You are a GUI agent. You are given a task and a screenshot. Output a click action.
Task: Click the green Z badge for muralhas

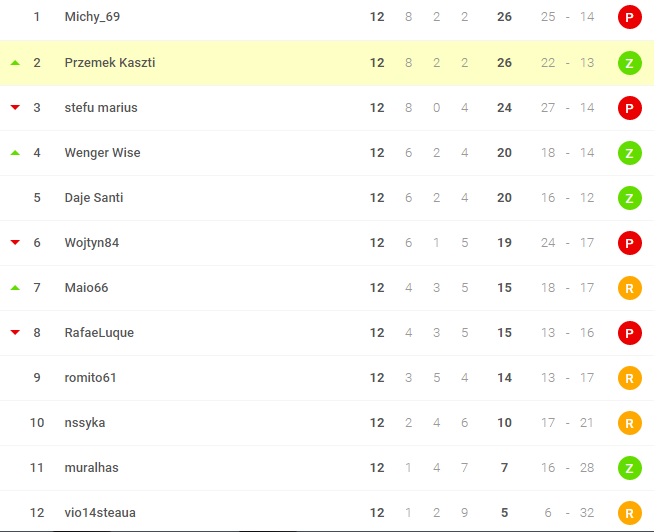629,467
